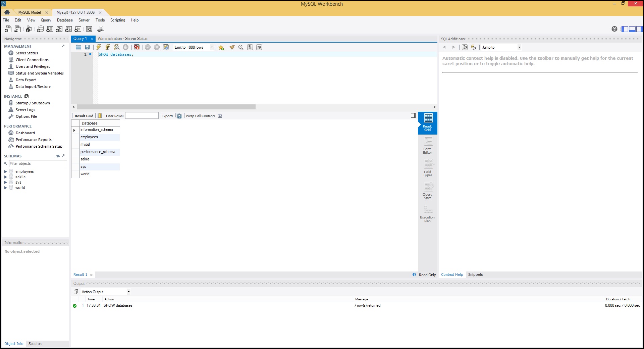Viewport: 644px width, 349px height.
Task: Create a new view icon
Action: (59, 29)
